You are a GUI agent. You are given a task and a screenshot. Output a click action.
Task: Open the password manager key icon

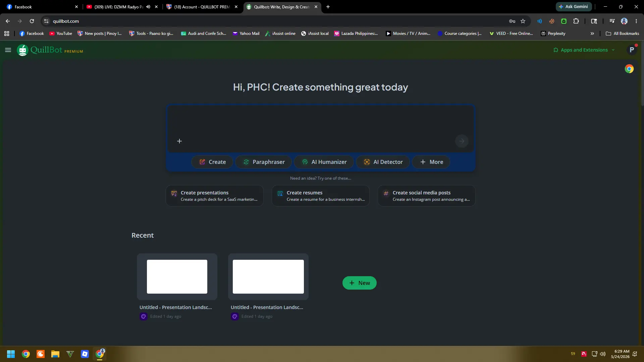[x=512, y=21]
